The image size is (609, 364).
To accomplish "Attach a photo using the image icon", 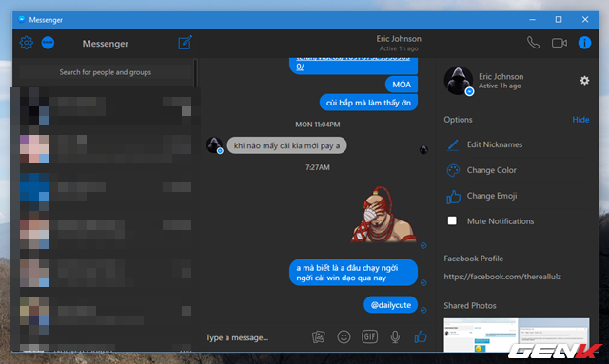I will point(319,336).
